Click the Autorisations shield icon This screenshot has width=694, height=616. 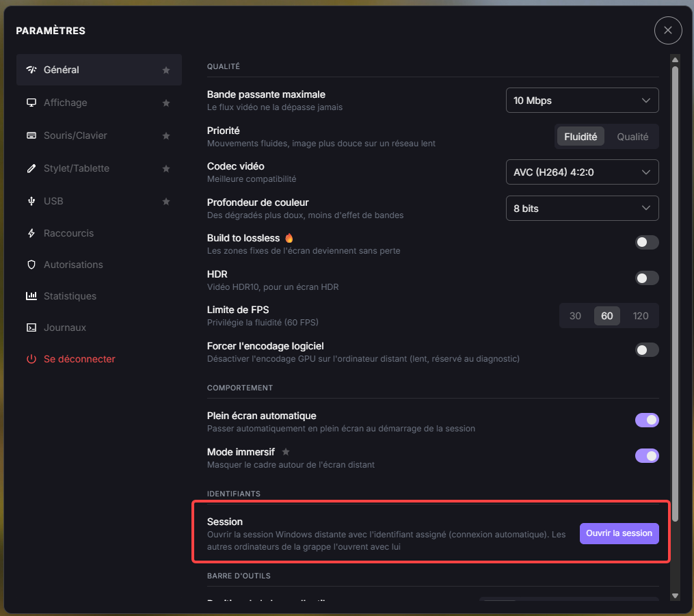click(31, 265)
